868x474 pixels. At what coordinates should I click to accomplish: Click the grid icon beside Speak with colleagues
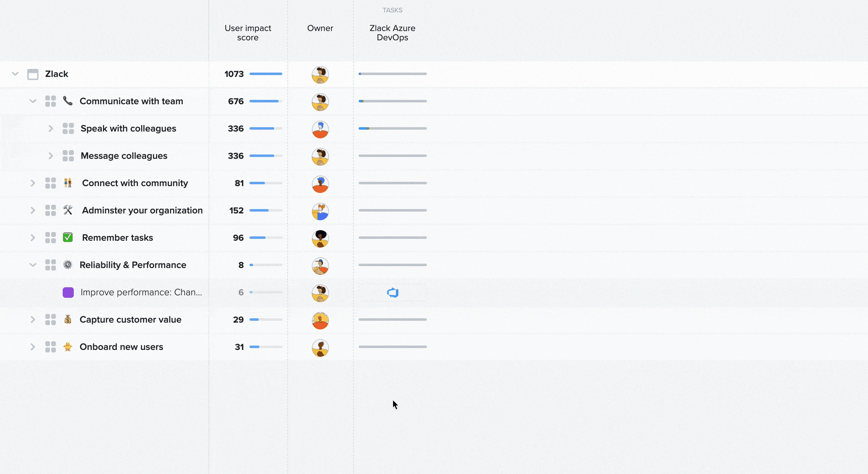coord(68,128)
